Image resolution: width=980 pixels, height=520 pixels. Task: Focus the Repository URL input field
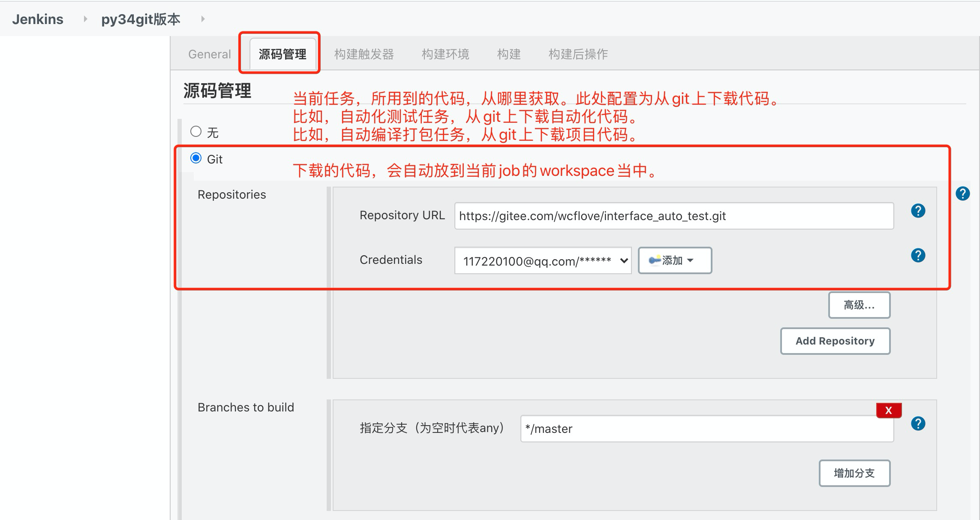pyautogui.click(x=673, y=216)
